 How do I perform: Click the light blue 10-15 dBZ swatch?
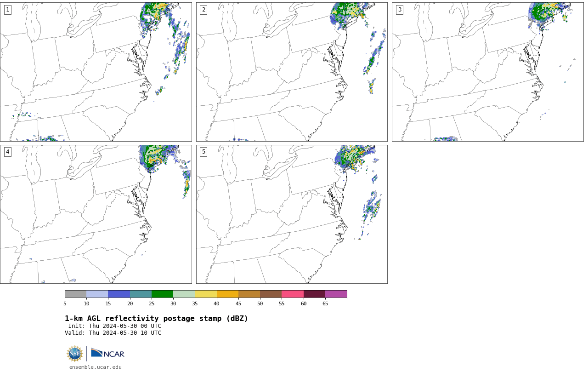click(97, 294)
